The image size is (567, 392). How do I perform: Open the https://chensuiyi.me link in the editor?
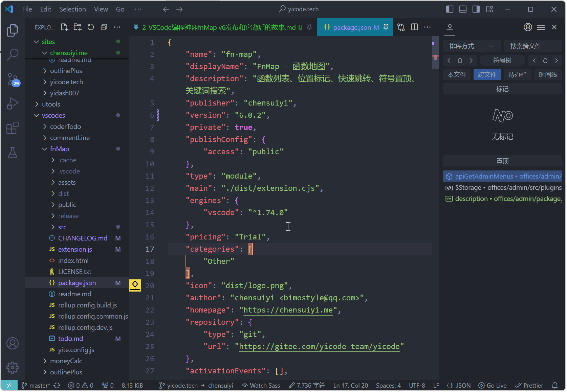coord(288,310)
